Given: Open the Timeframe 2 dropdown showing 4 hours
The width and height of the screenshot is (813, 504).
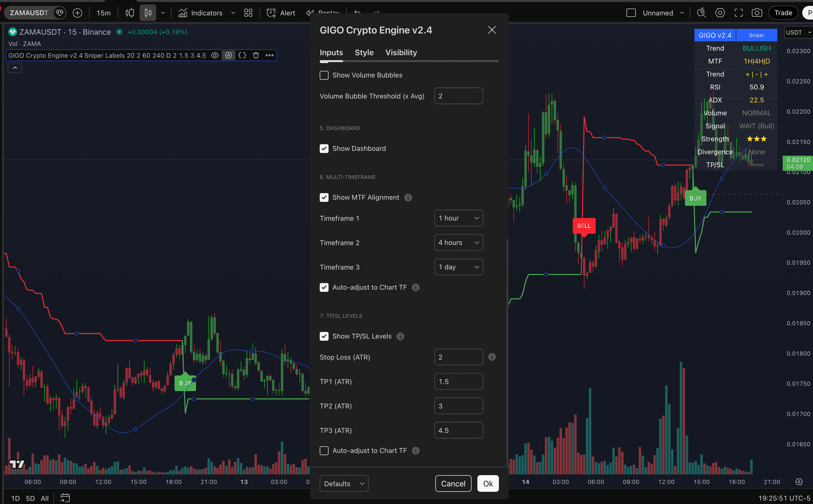Looking at the screenshot, I should coord(458,242).
